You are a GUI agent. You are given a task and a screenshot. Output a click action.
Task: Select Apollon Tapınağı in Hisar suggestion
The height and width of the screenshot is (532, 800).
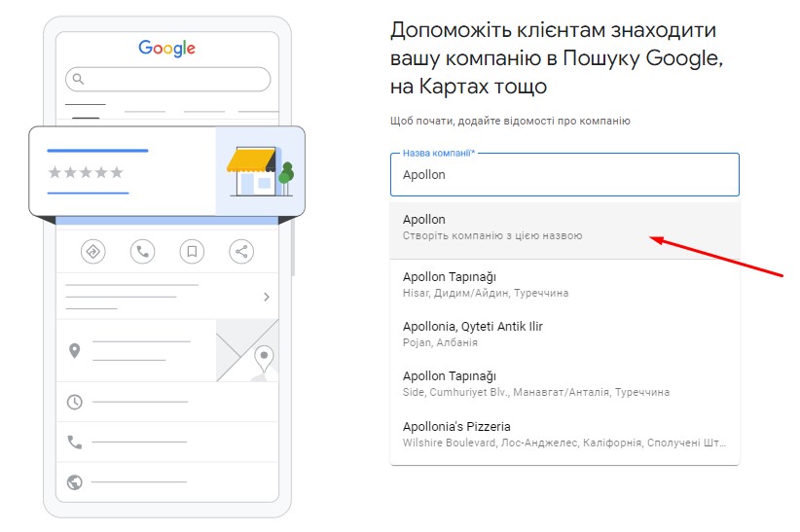tap(564, 285)
